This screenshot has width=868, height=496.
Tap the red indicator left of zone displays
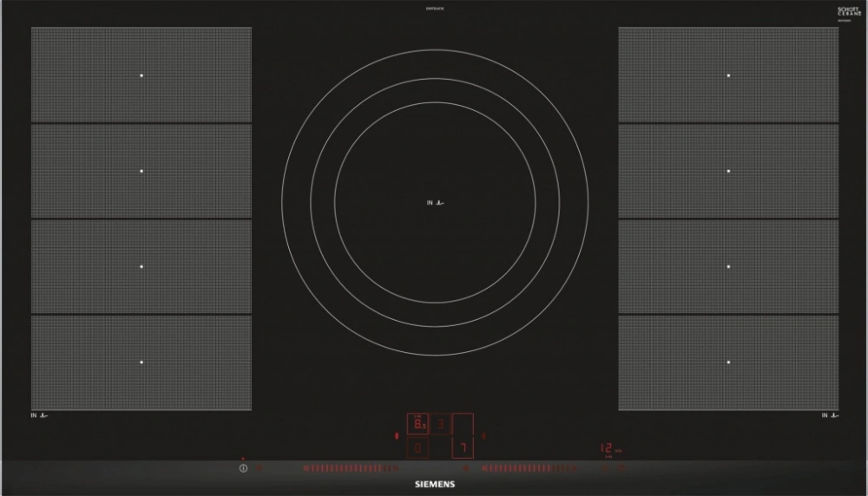[x=398, y=435]
